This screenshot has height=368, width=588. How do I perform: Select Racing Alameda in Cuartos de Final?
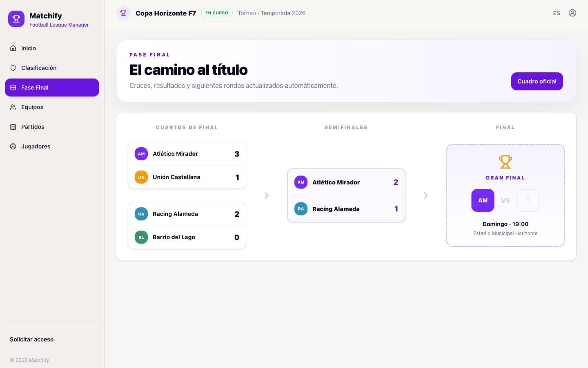tap(175, 214)
